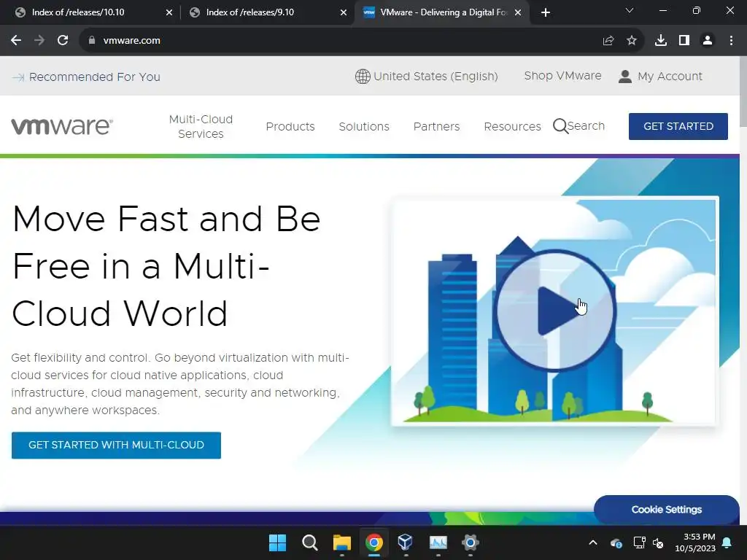747x560 pixels.
Task: Open Windows taskbar search
Action: (x=309, y=542)
